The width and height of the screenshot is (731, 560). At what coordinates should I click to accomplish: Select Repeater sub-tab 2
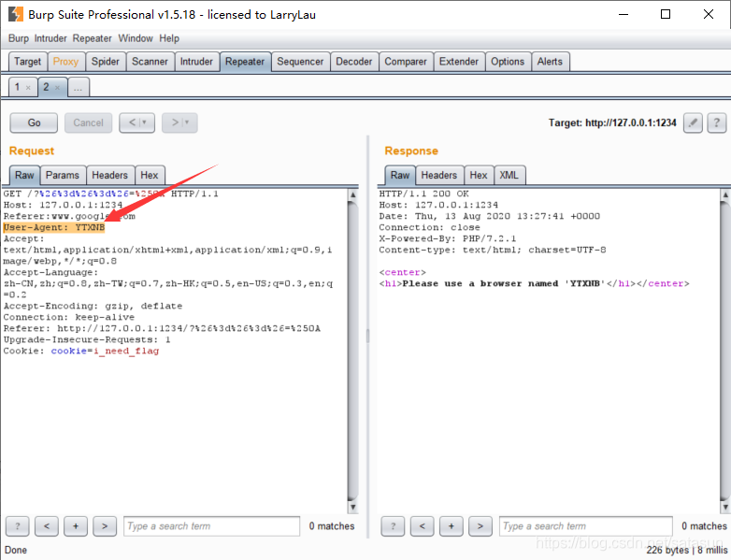(46, 87)
